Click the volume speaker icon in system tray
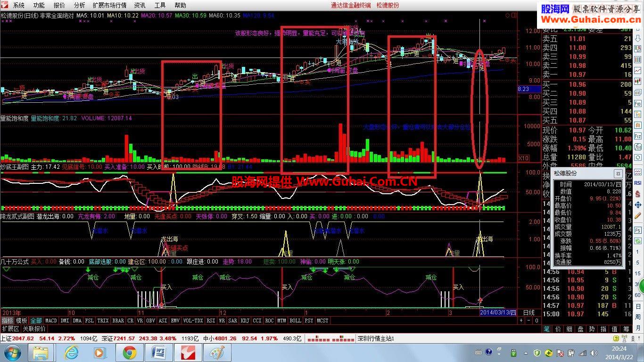Screen dimensions: 644x362 (594, 353)
